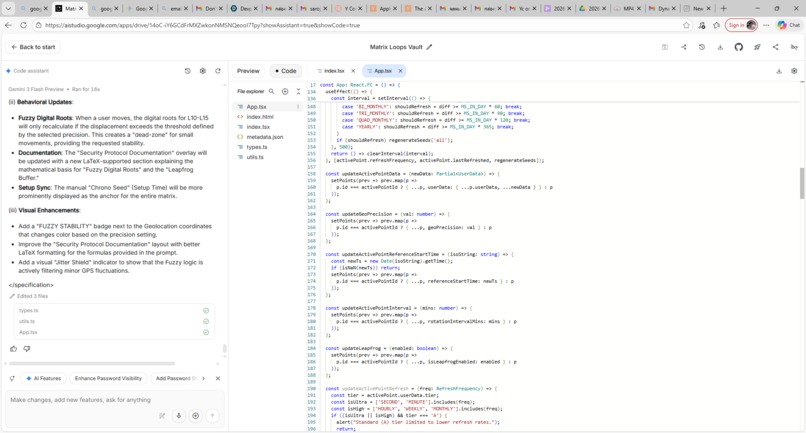Switch to Code tab
Screen dimensions: 806x433
pyautogui.click(x=286, y=71)
